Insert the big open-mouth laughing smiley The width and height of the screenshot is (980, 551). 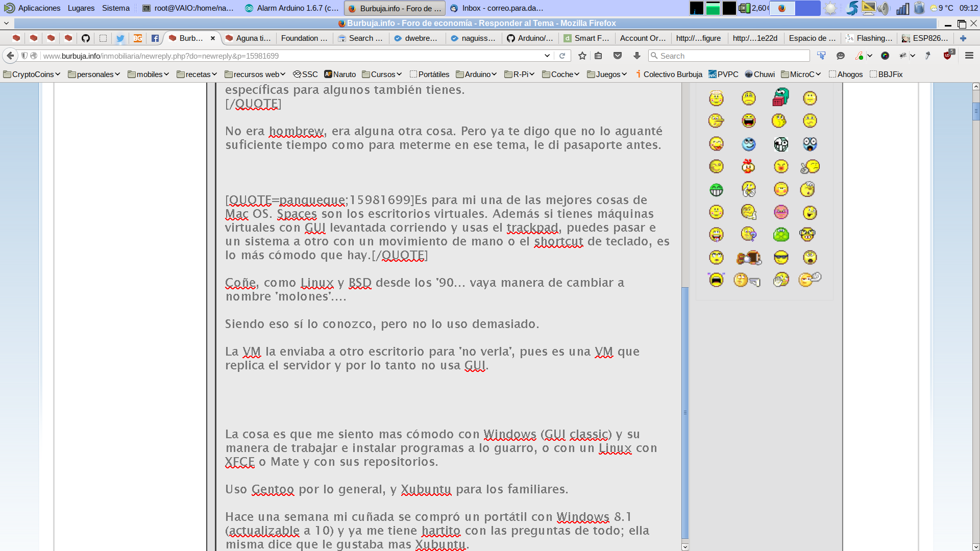pos(748,120)
